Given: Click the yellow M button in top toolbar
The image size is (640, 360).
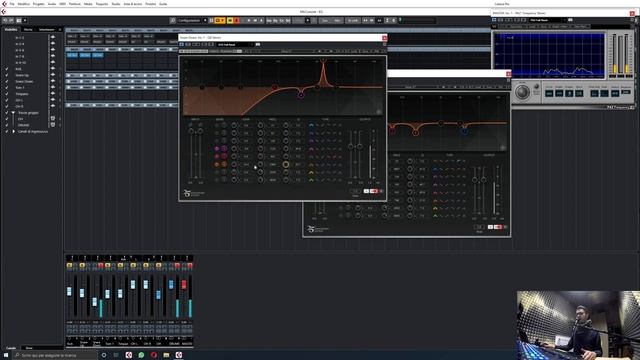Looking at the screenshot, I should (230, 20).
